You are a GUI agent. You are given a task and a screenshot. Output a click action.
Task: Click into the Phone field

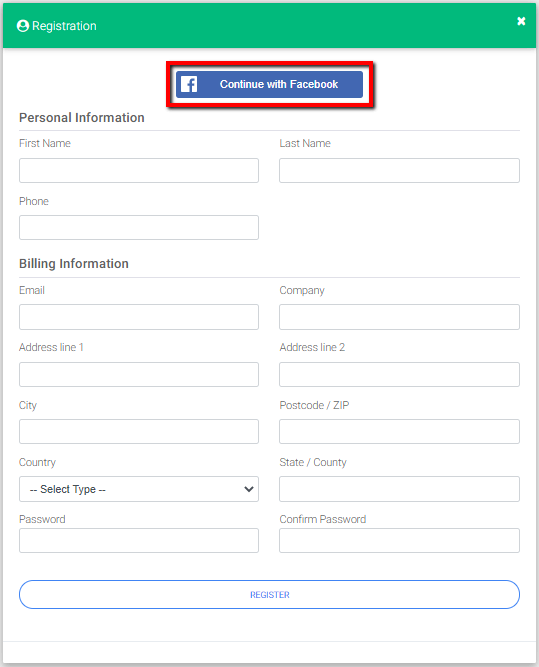tap(139, 228)
